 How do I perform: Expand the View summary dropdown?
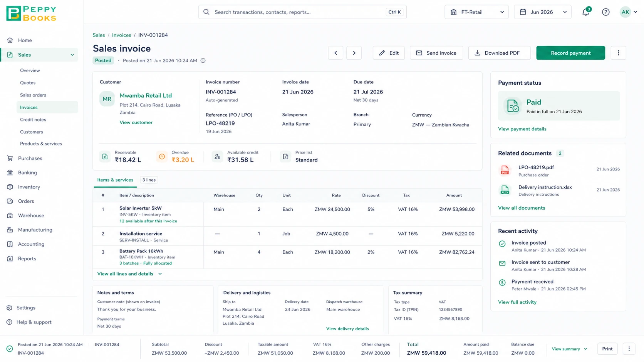tap(569, 349)
